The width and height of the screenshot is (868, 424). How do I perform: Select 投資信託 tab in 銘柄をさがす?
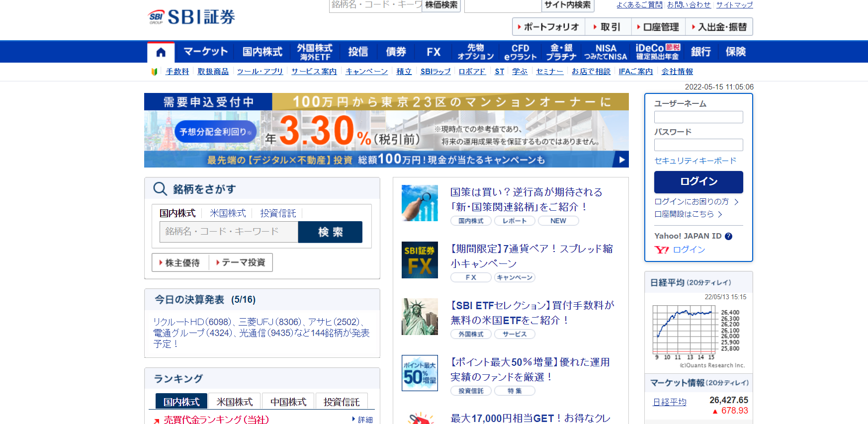tap(278, 213)
